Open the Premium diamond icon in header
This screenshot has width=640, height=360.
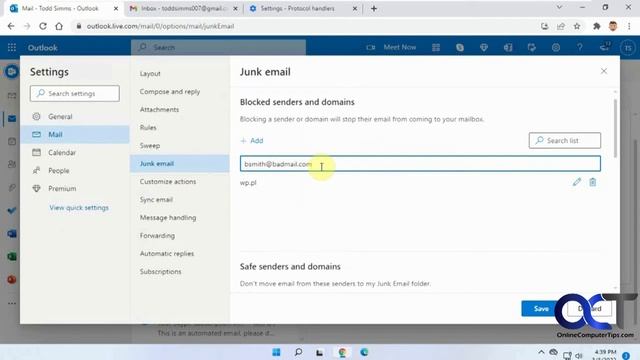[x=484, y=47]
